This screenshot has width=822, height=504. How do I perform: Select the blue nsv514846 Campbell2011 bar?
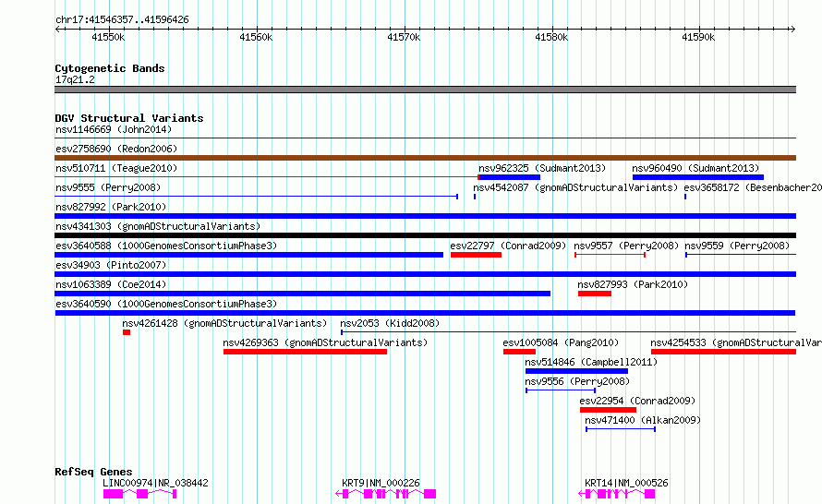coord(576,371)
